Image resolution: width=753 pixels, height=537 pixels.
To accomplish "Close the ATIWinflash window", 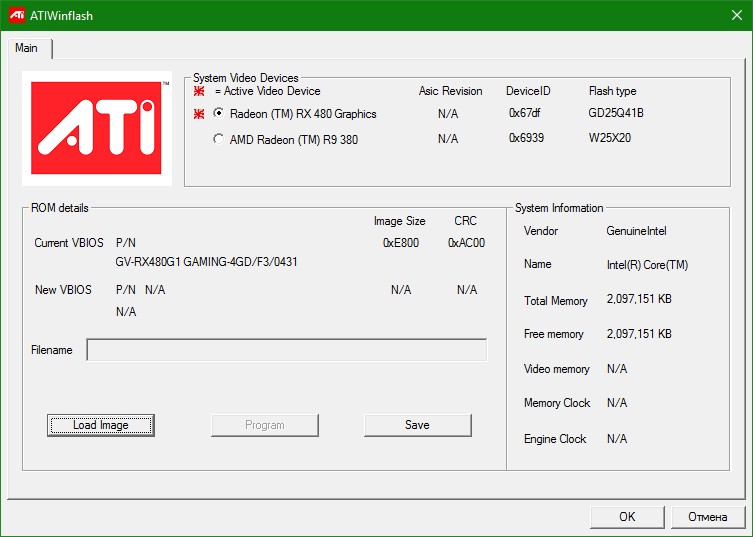I will [x=737, y=15].
